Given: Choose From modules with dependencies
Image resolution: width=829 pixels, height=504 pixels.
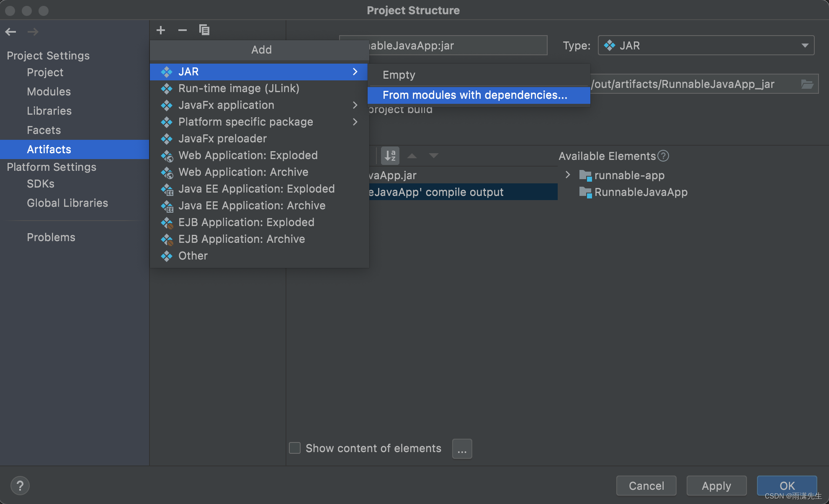Looking at the screenshot, I should click(x=479, y=95).
